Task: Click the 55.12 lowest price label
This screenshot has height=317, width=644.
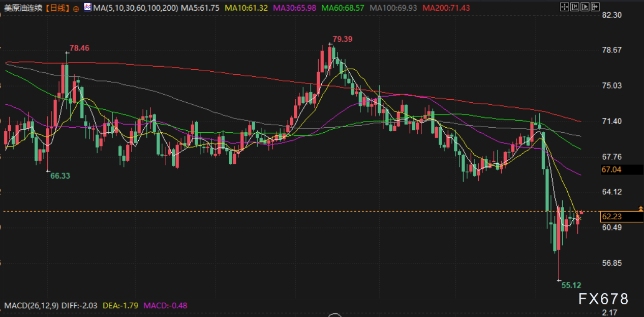Action: 571,285
